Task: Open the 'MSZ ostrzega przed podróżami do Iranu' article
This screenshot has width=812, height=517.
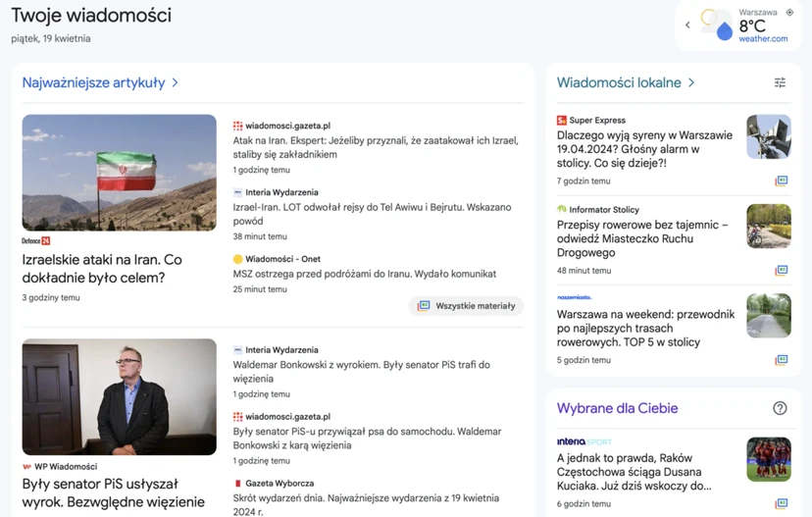Action: click(x=365, y=274)
